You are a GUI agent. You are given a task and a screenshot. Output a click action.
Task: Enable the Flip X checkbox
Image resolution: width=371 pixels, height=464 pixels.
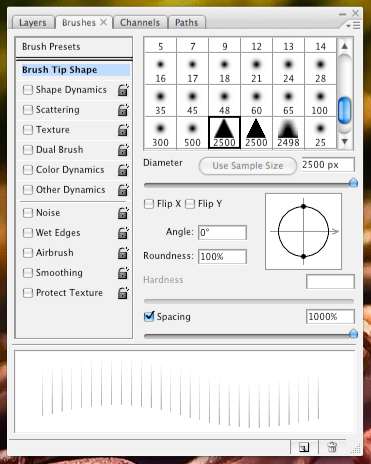coord(149,204)
